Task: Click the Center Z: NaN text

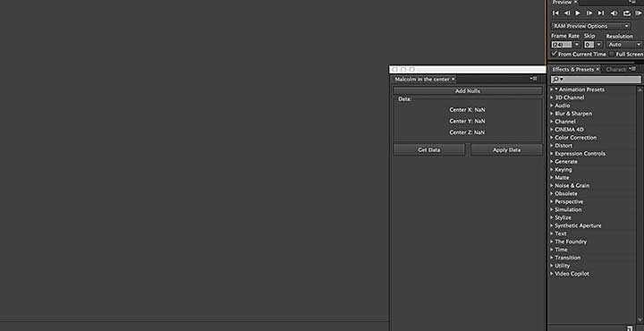Action: tap(467, 132)
